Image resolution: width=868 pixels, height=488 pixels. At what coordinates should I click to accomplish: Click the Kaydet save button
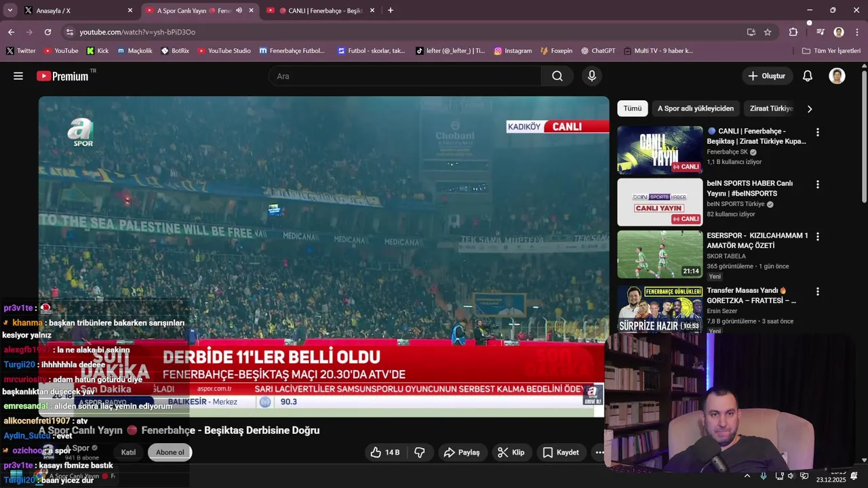[x=561, y=452]
